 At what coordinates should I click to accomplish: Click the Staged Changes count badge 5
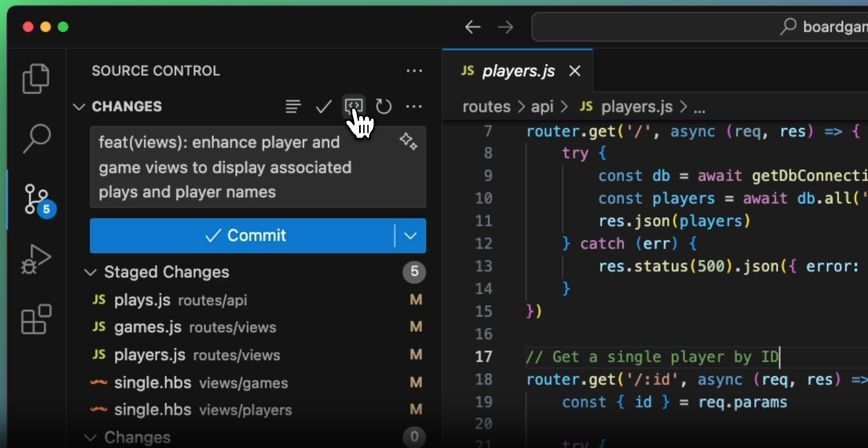pos(414,272)
